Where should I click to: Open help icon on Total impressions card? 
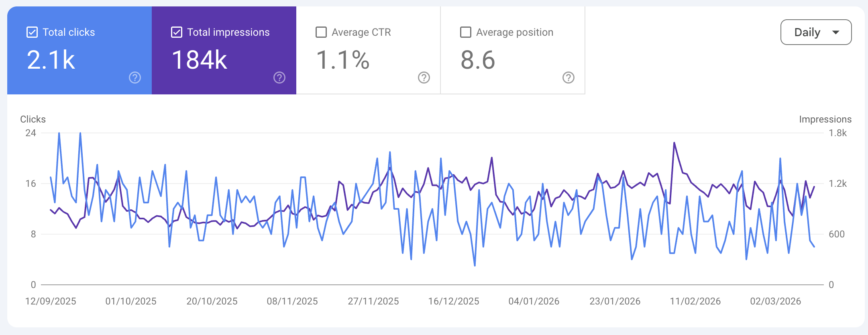pyautogui.click(x=279, y=78)
